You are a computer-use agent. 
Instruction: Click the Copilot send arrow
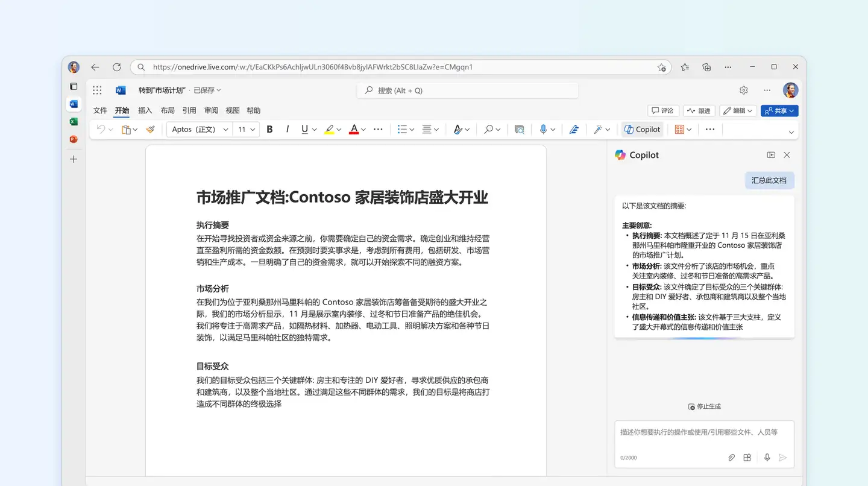(783, 458)
